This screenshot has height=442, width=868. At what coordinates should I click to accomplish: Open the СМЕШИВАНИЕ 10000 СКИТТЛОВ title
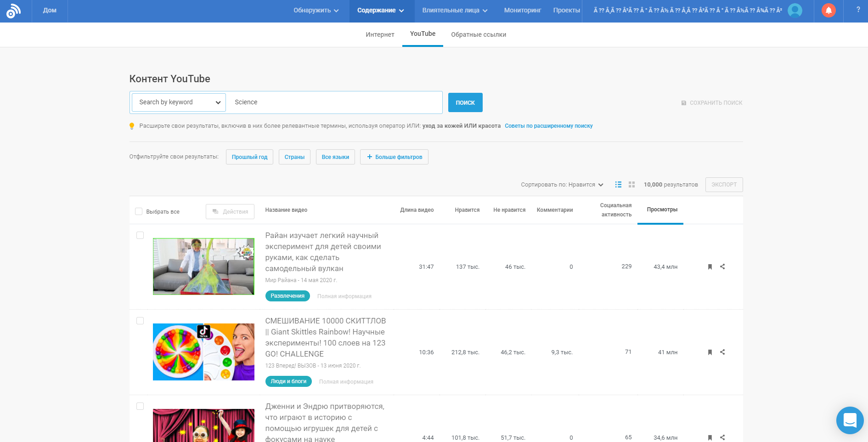(326, 337)
